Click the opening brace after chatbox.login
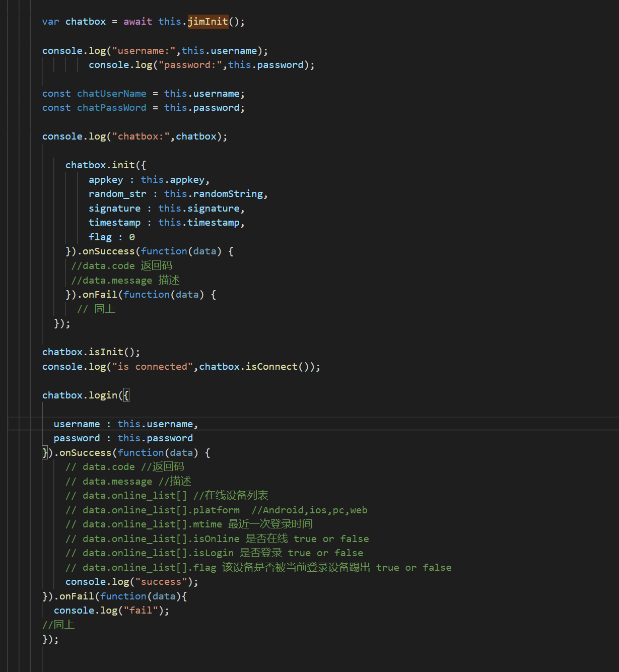 (x=126, y=395)
